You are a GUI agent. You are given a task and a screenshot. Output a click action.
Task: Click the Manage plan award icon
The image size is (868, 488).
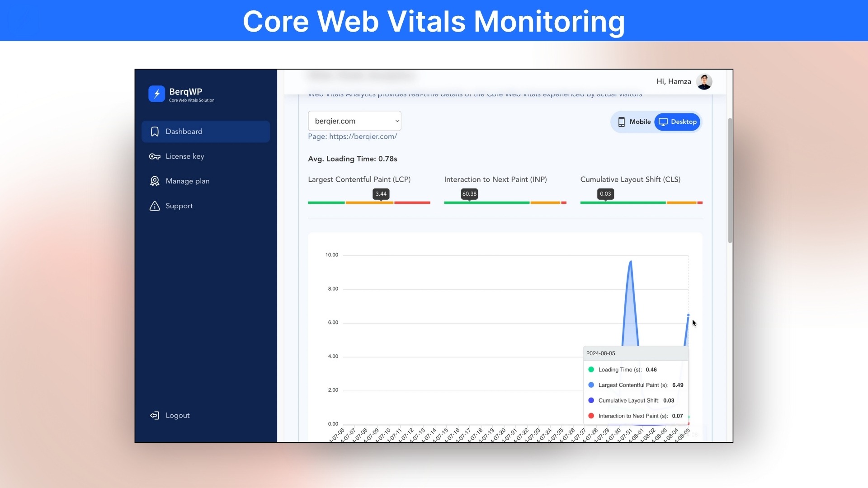(155, 181)
